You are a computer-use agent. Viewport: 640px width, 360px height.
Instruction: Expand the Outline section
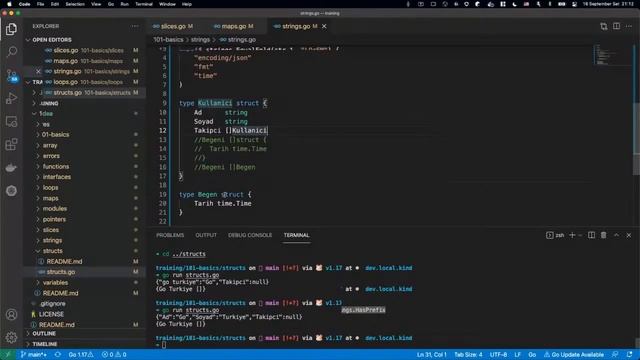click(x=44, y=333)
